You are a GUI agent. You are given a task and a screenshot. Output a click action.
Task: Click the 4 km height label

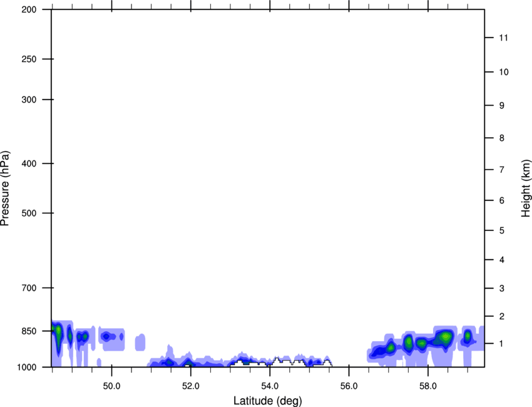(x=502, y=260)
